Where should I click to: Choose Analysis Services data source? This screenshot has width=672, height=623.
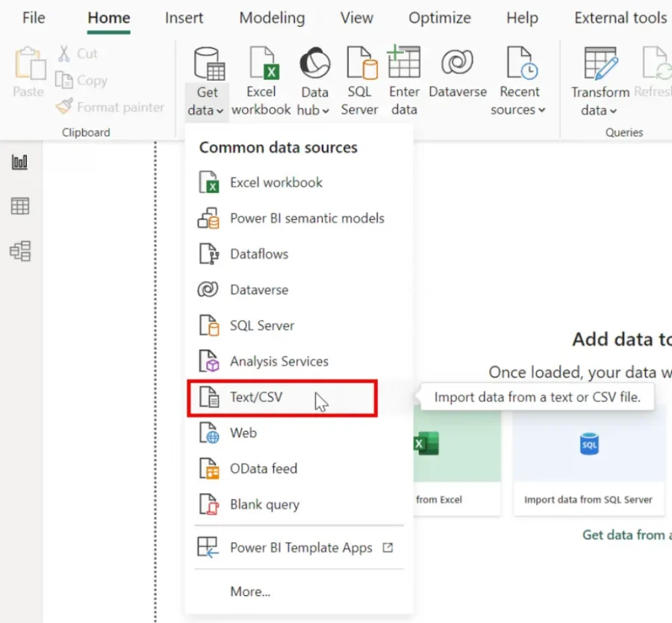pos(299,362)
